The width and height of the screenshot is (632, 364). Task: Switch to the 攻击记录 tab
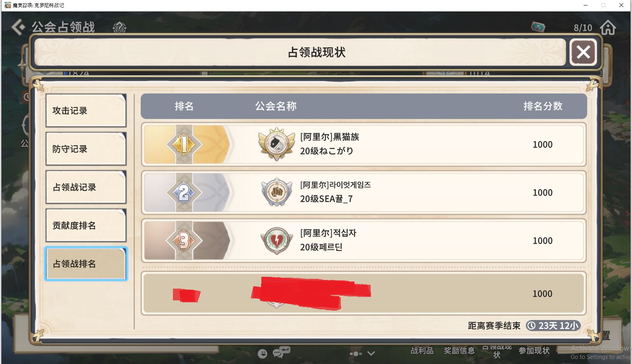click(86, 110)
